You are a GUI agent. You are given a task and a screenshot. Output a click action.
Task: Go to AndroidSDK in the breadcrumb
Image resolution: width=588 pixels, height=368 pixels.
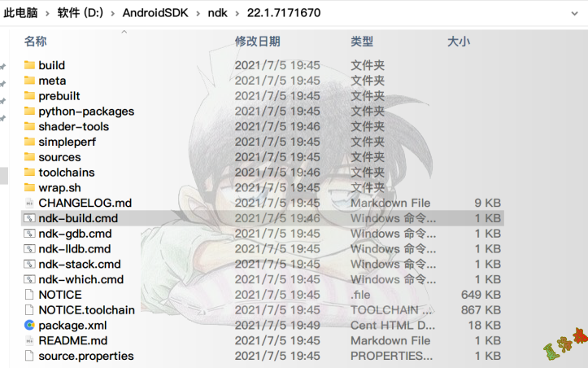tap(155, 13)
